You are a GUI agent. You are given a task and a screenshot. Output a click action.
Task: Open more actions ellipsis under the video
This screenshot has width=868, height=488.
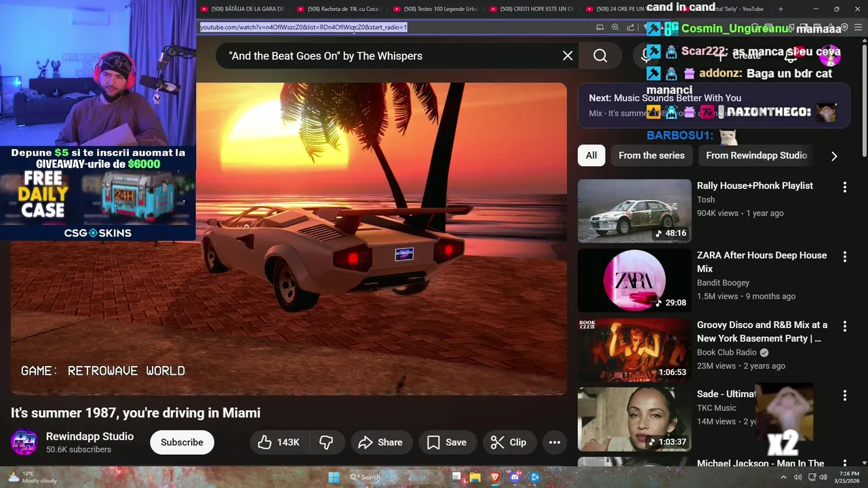554,443
